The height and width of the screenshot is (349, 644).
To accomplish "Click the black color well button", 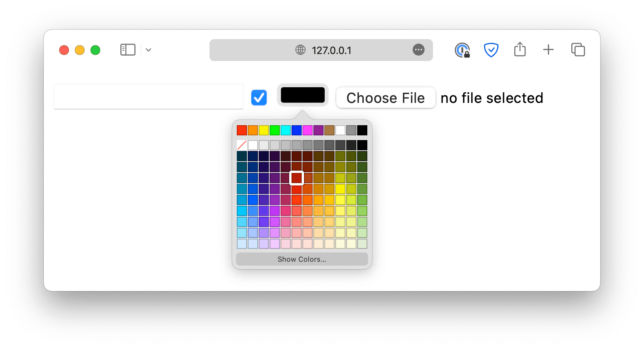I will click(x=302, y=95).
